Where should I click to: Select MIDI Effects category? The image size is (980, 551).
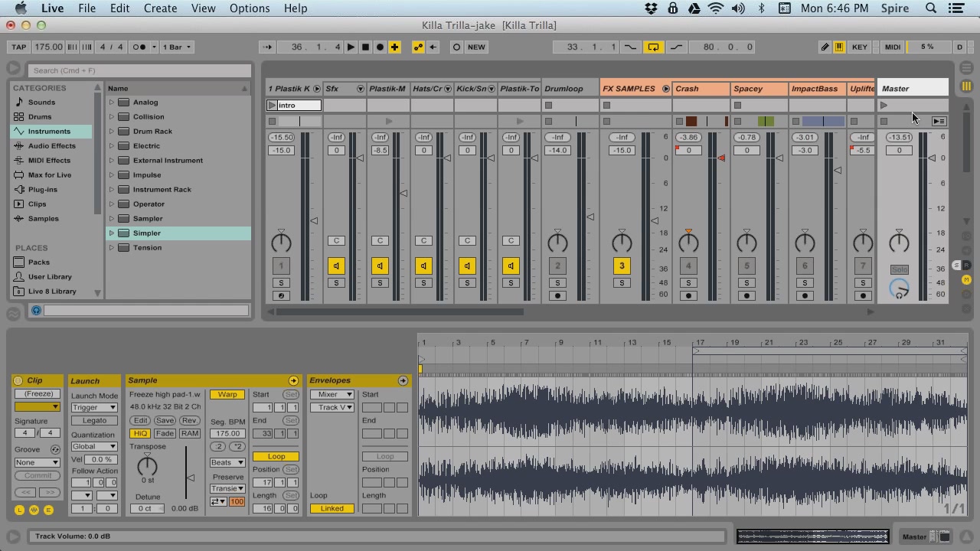[x=49, y=160]
